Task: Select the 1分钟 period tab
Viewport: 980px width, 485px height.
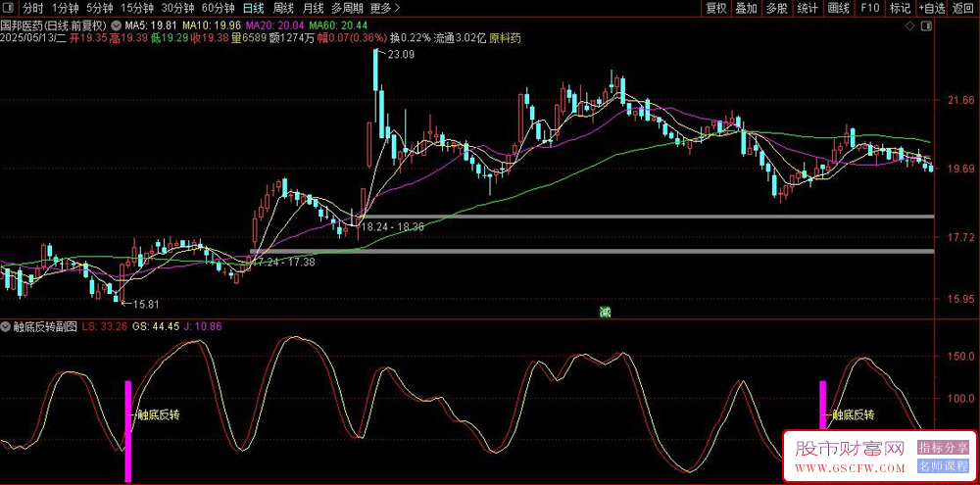Action: tap(65, 8)
